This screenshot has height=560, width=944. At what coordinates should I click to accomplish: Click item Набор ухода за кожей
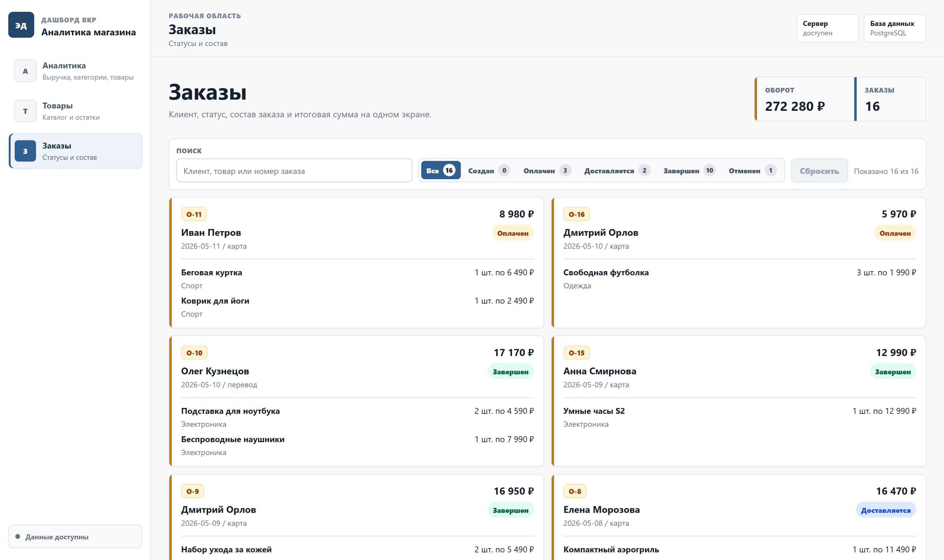click(x=227, y=549)
